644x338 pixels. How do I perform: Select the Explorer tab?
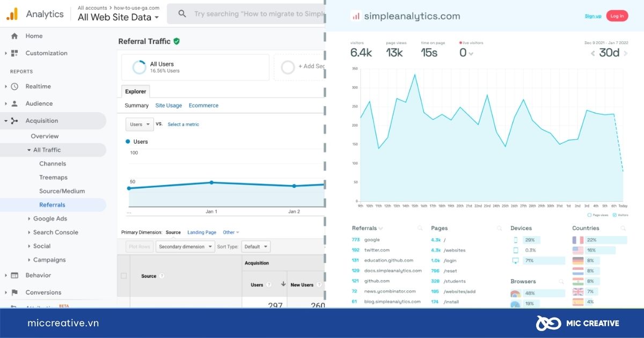point(136,91)
